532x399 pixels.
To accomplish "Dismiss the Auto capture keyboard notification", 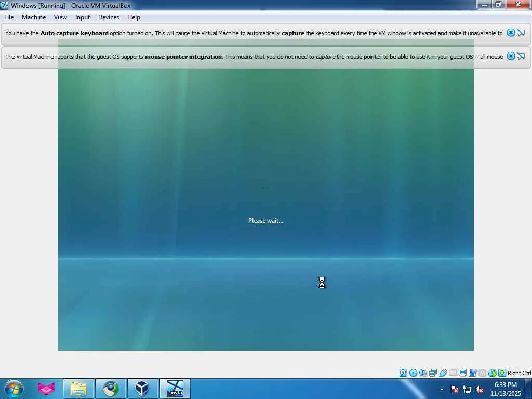I will (x=511, y=33).
